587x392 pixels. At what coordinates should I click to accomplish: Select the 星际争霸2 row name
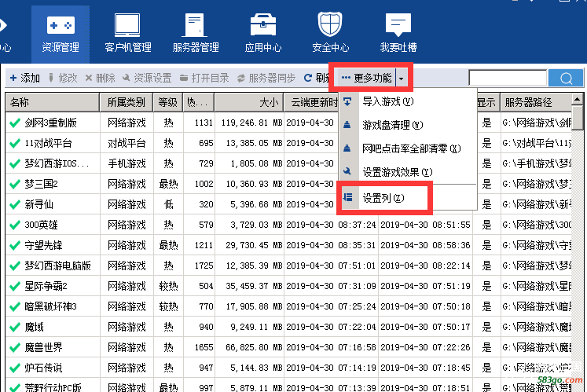[x=46, y=287]
